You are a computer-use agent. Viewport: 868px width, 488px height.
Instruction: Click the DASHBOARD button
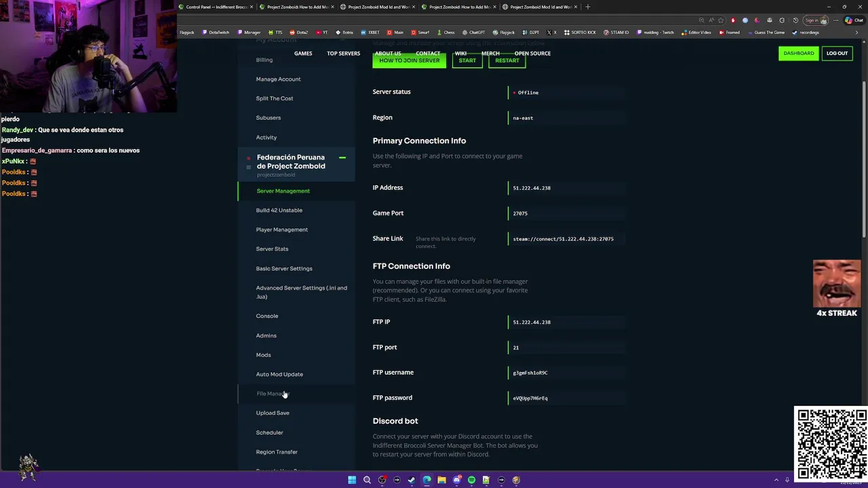click(799, 54)
